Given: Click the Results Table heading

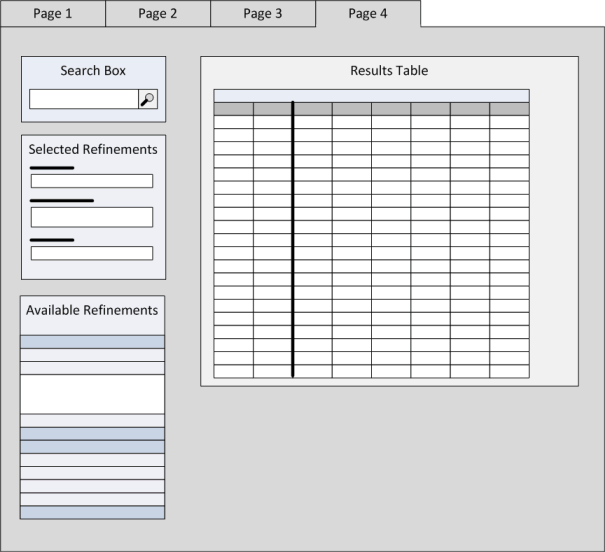Looking at the screenshot, I should coord(389,71).
